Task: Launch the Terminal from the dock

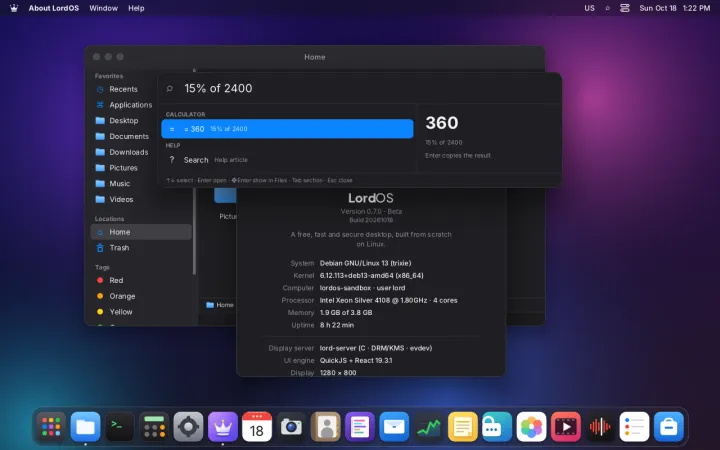Action: click(x=119, y=427)
